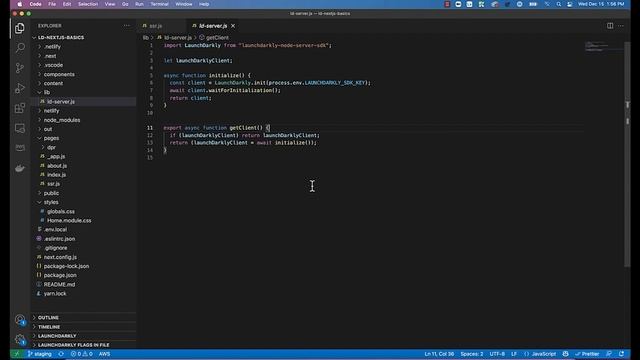640x360 pixels.
Task: Click Ln 11, Col 30 cursor position
Action: point(439,354)
